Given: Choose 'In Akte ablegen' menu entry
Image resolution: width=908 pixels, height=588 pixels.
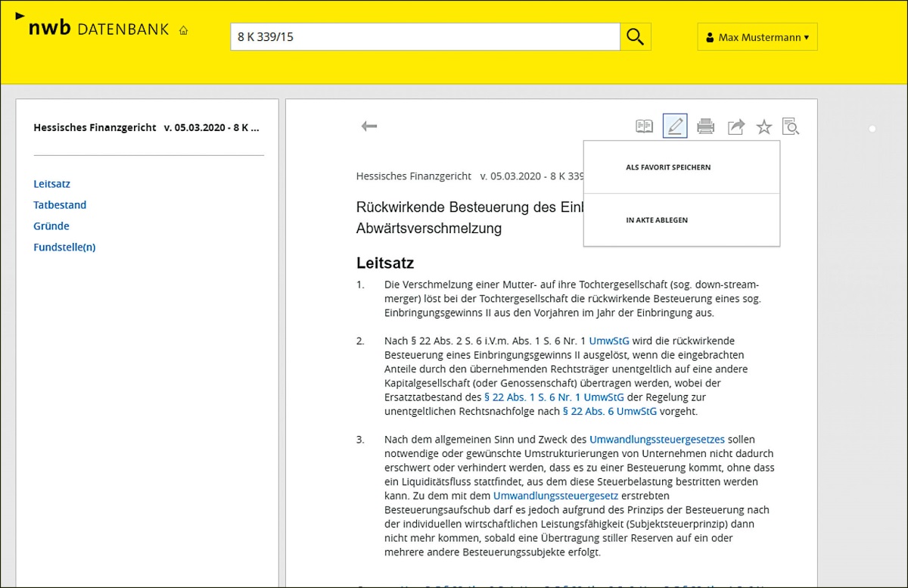Looking at the screenshot, I should 657,220.
